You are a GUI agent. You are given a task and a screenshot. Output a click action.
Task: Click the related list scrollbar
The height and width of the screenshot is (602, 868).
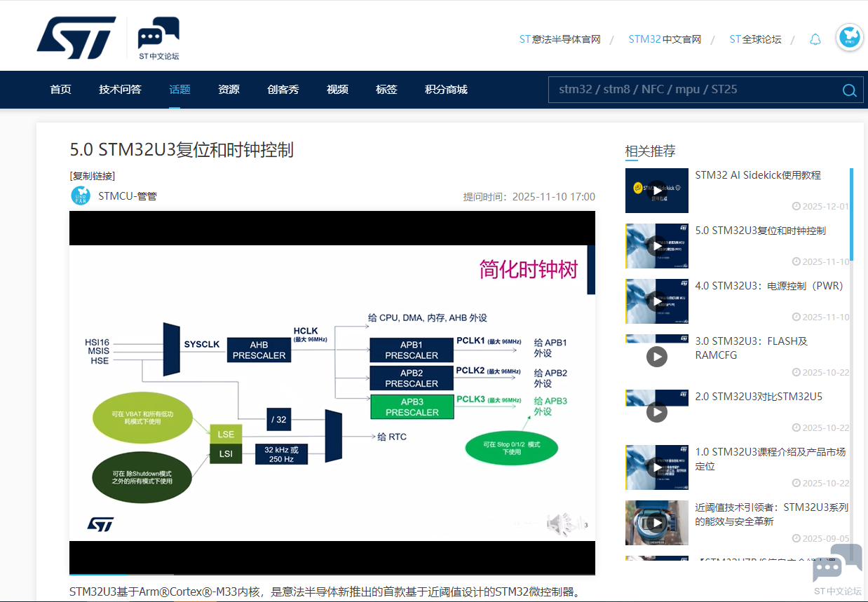click(x=851, y=214)
